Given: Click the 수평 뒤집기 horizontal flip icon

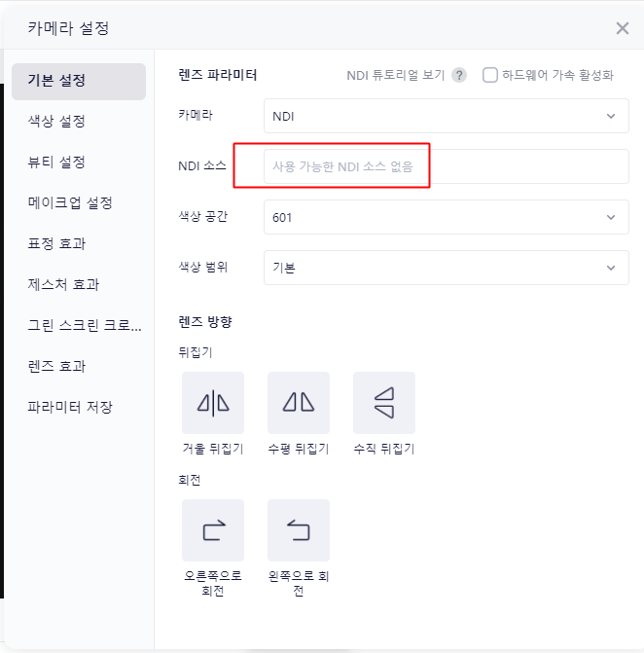Looking at the screenshot, I should 299,403.
